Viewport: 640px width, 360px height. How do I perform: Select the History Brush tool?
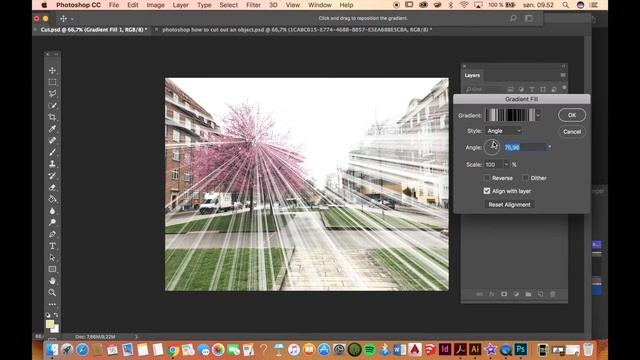(52, 176)
